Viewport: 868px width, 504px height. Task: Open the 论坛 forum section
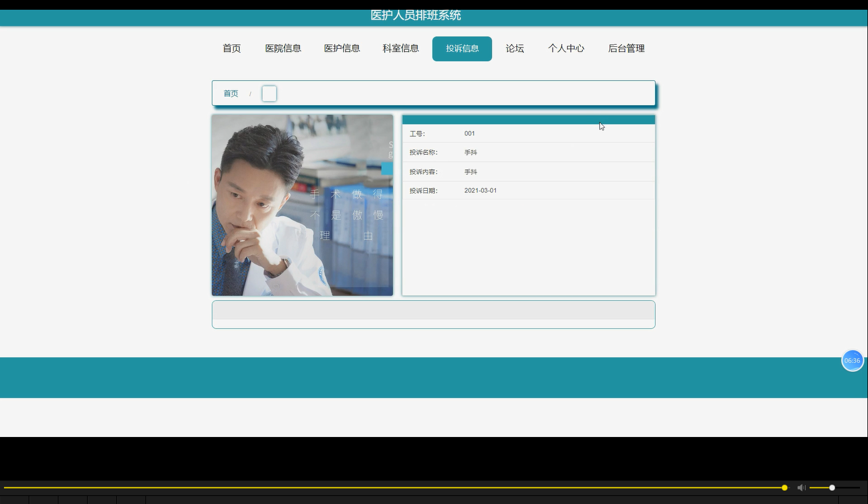[x=514, y=48]
